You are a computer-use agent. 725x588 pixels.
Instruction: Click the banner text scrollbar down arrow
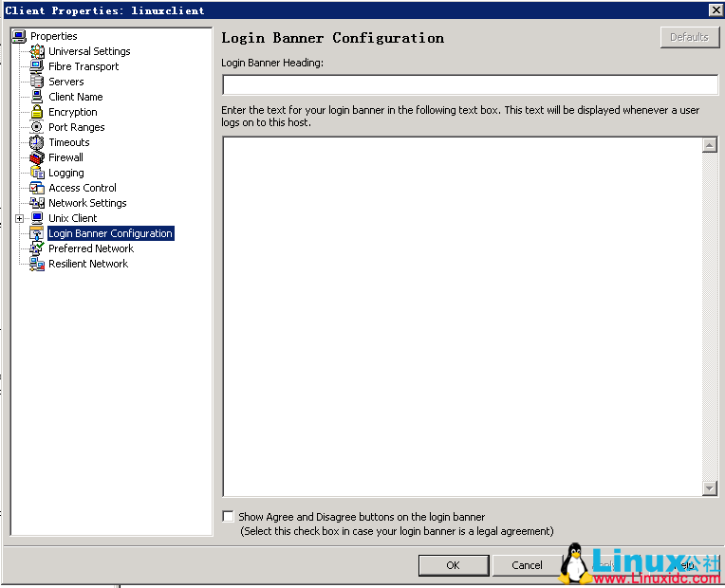tap(710, 487)
